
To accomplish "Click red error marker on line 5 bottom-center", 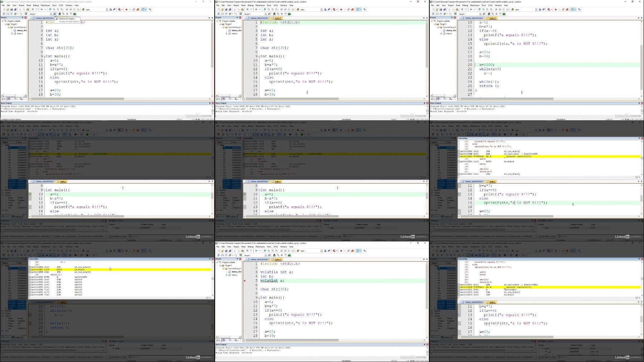I will pos(245,281).
